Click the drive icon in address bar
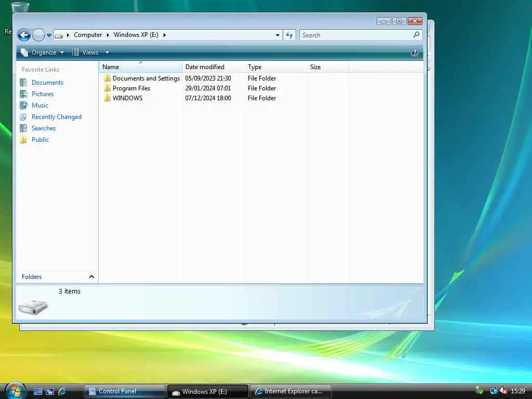This screenshot has width=532, height=399. point(59,35)
